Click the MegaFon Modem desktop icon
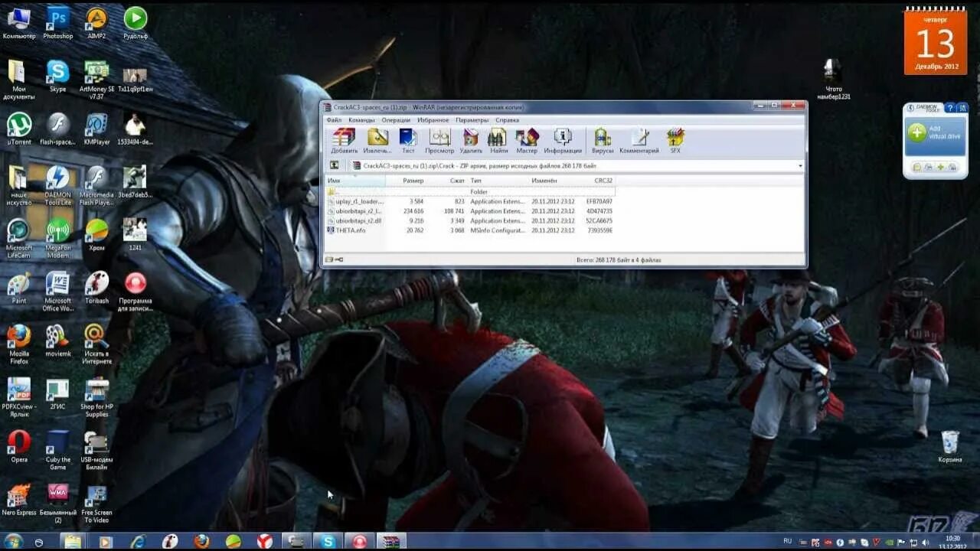980x551 pixels. (58, 239)
